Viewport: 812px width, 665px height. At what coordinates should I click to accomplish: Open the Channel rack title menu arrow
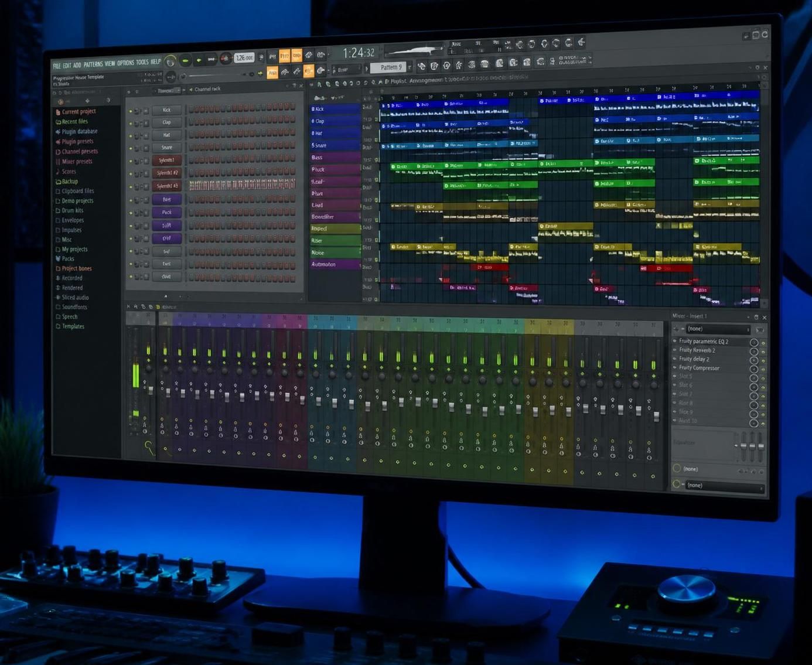[190, 90]
